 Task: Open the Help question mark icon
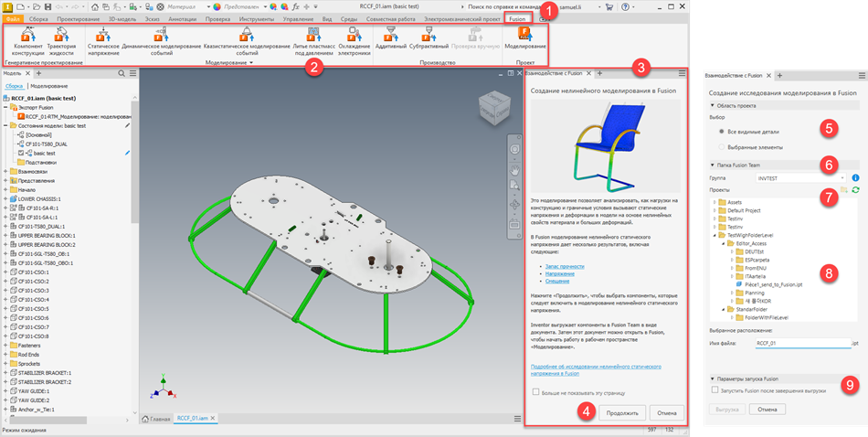coord(625,7)
